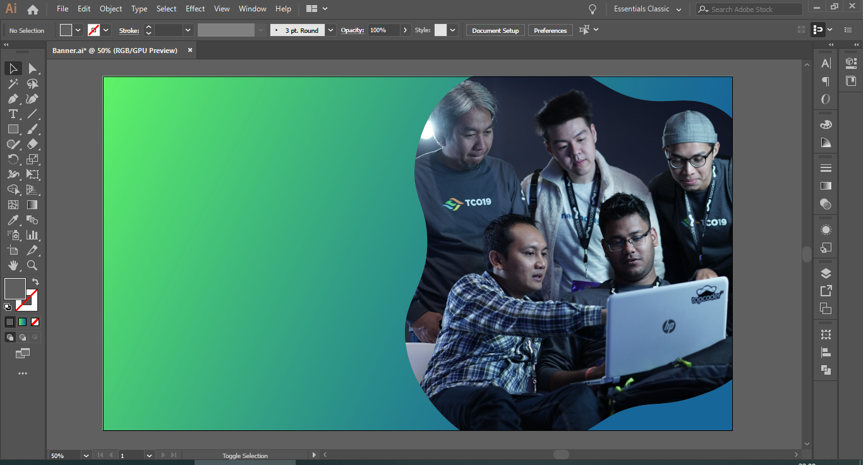Open the Window menu
This screenshot has height=465, width=868.
click(x=253, y=9)
